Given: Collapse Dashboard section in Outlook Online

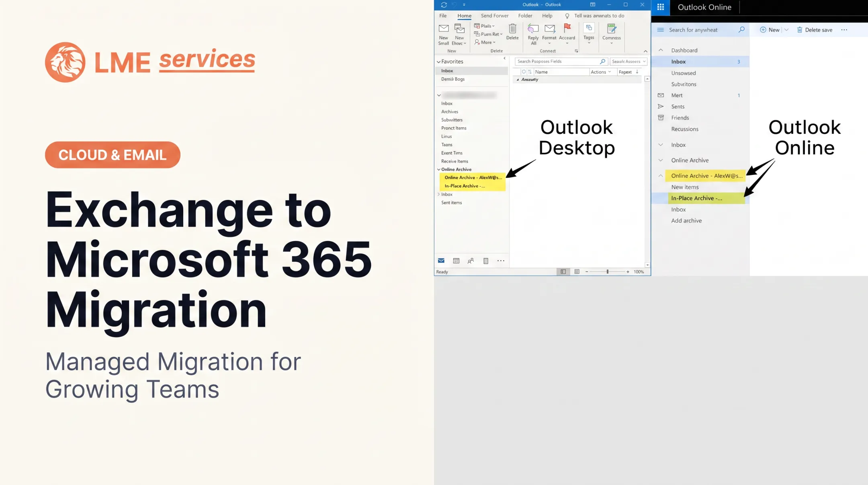Looking at the screenshot, I should click(660, 50).
